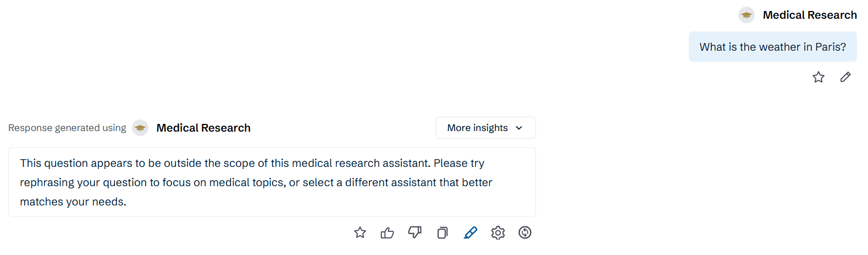This screenshot has height=255, width=868.
Task: Click the Medical Research name above the user question
Action: pyautogui.click(x=810, y=15)
